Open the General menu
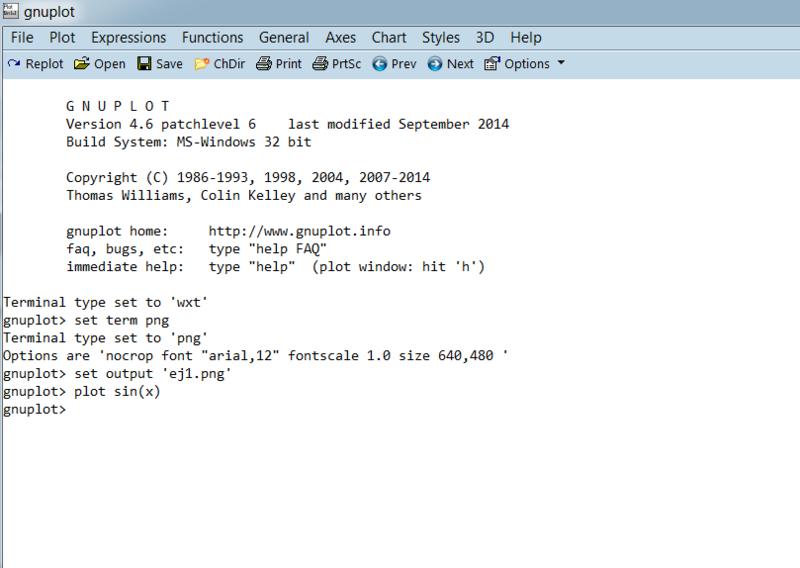Screen dimensions: 800x568 [284, 38]
